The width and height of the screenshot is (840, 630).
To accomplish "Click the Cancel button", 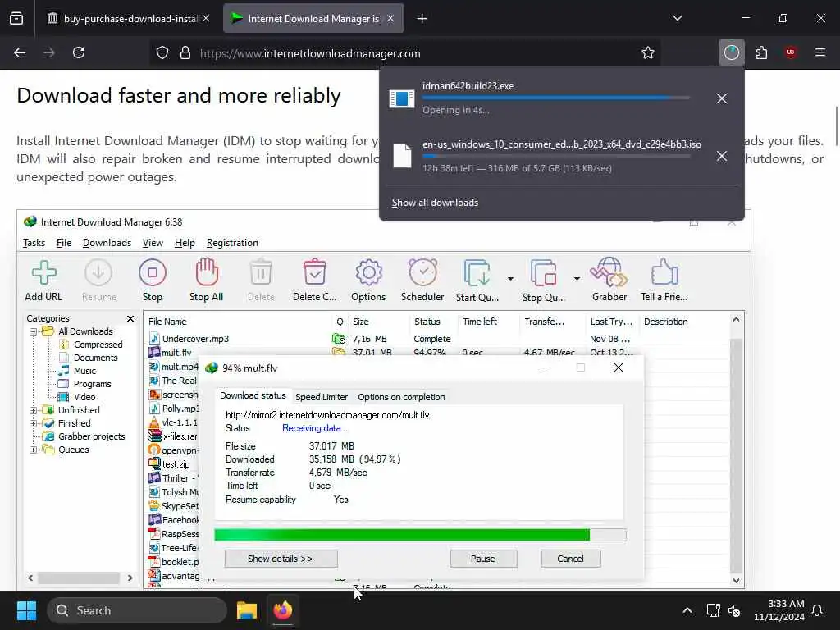I will point(571,558).
